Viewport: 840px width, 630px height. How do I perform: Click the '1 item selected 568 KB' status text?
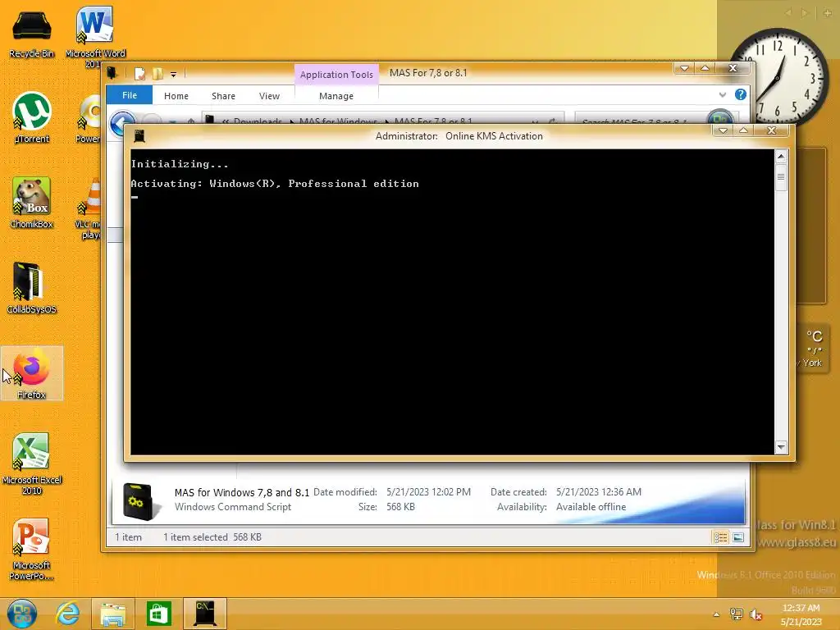click(212, 536)
